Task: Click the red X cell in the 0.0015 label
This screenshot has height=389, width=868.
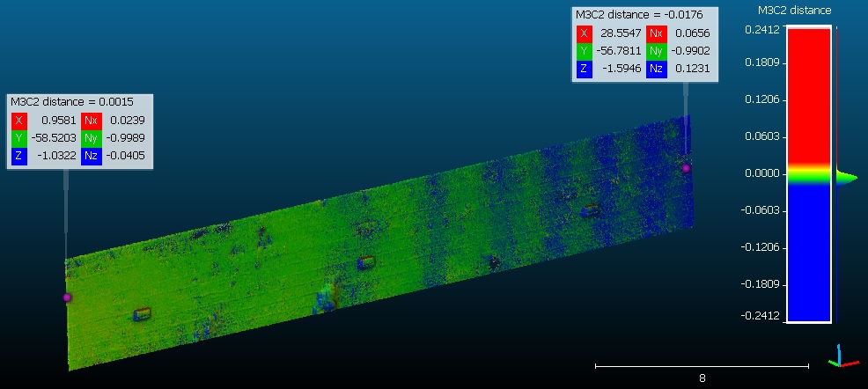Action: pyautogui.click(x=20, y=121)
